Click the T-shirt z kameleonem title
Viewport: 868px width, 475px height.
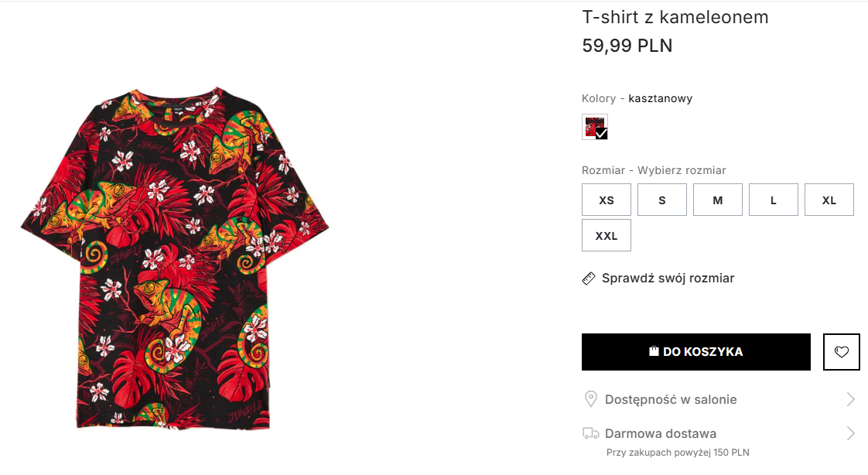click(675, 17)
